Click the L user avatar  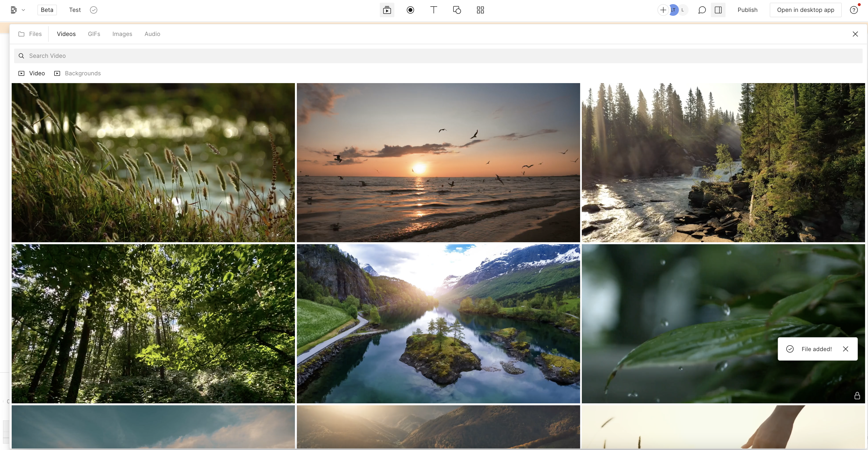(683, 10)
